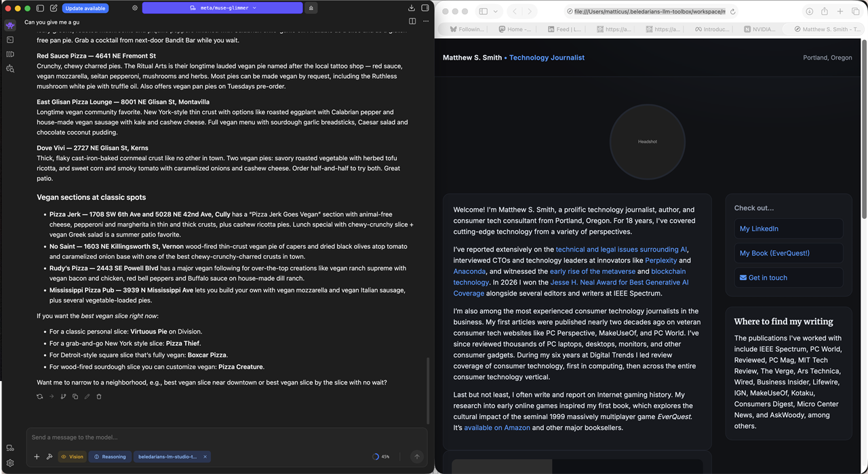This screenshot has height=474, width=868.
Task: Open LM Studio app settings gear
Action: coord(10,463)
